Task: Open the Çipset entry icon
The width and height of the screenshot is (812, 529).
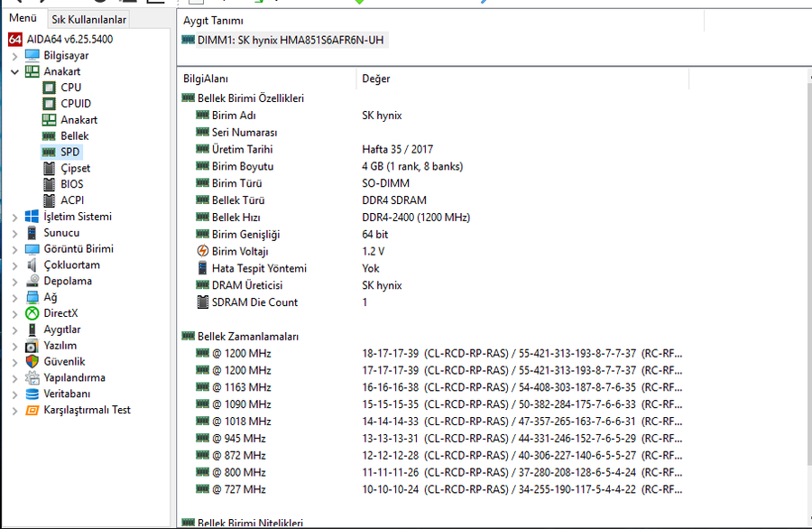Action: pyautogui.click(x=50, y=169)
